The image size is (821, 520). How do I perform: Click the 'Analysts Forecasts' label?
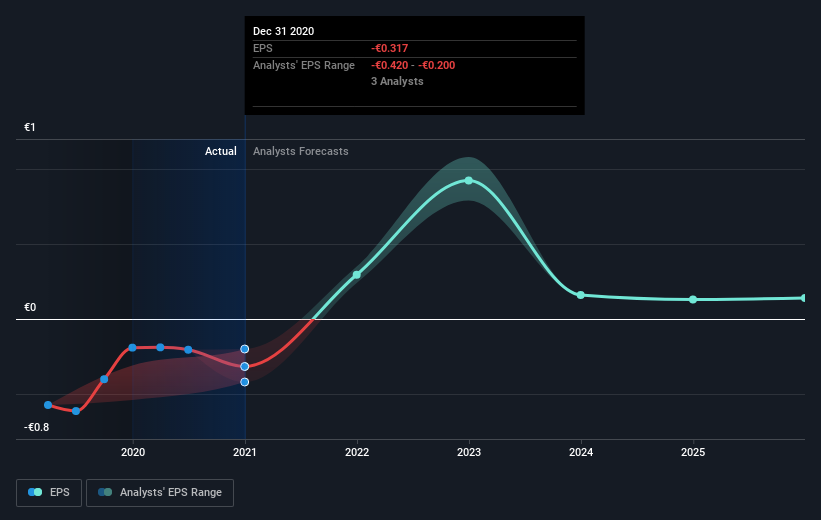click(301, 151)
